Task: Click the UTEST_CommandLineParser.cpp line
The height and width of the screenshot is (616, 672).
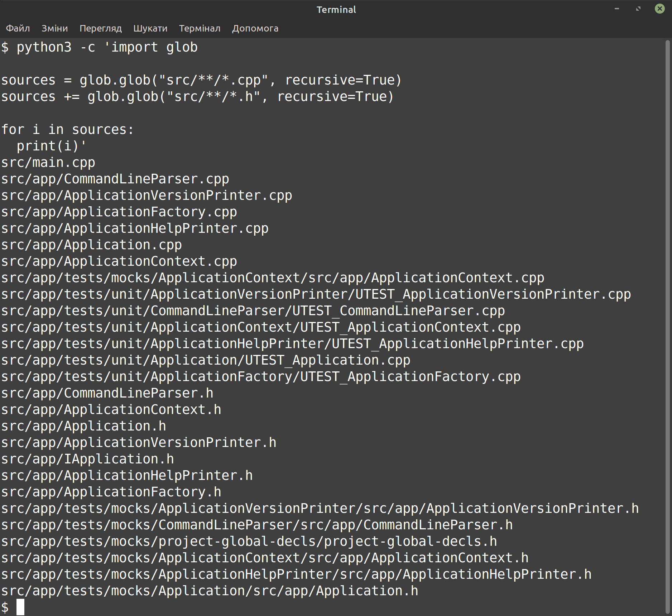Action: [x=253, y=311]
